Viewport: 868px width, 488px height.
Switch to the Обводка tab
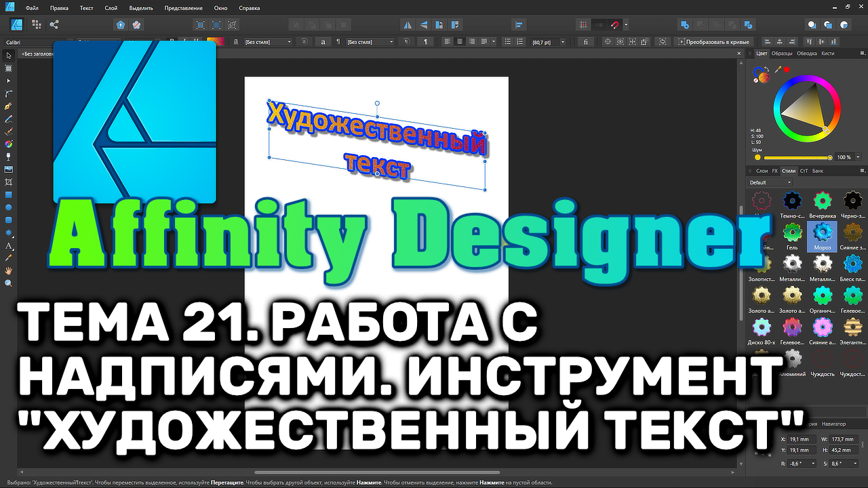click(807, 53)
